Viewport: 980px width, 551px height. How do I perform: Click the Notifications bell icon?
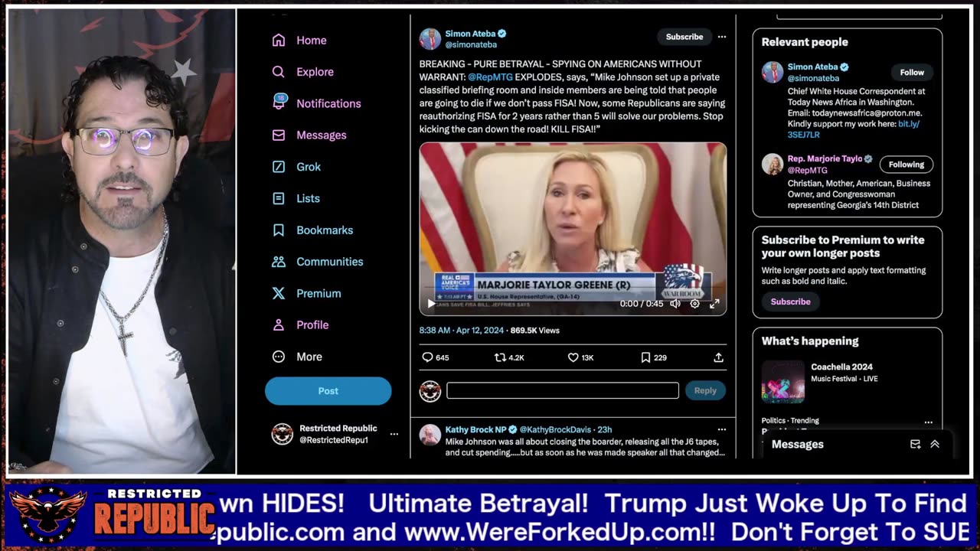click(279, 103)
